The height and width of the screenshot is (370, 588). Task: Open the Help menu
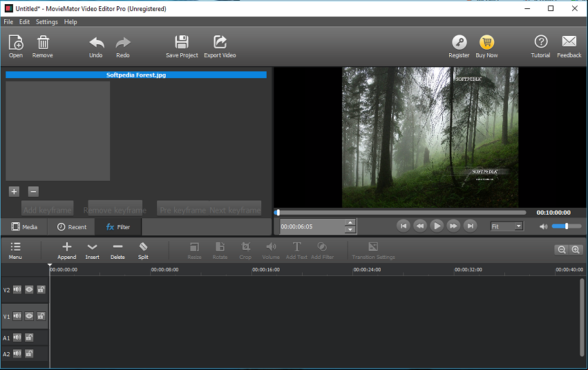tap(70, 21)
